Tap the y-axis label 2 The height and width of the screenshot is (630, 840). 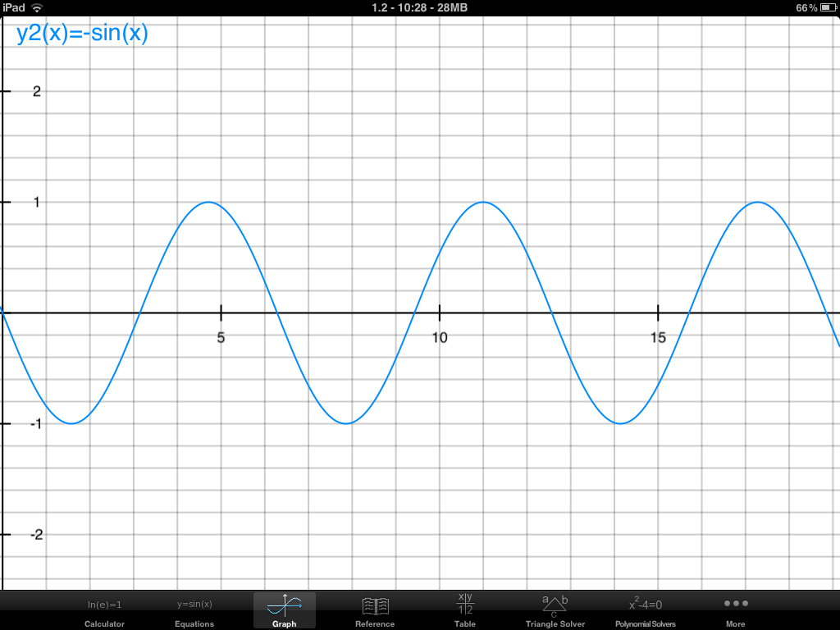click(36, 91)
